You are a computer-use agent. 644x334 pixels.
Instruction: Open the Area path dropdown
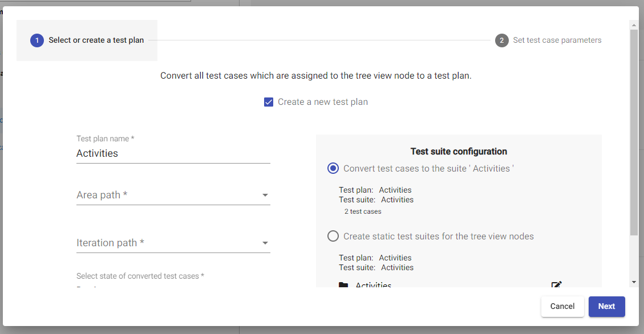click(x=173, y=195)
